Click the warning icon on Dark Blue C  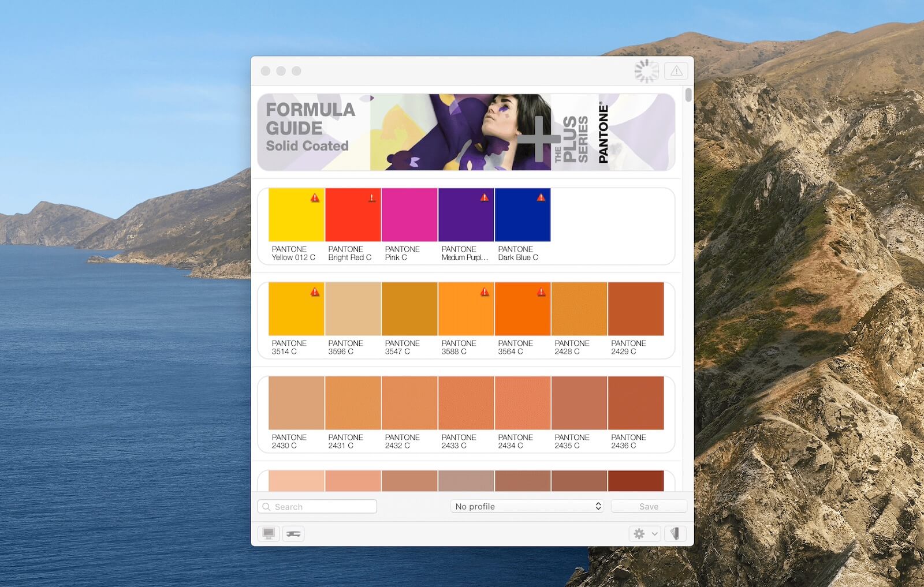pos(541,197)
